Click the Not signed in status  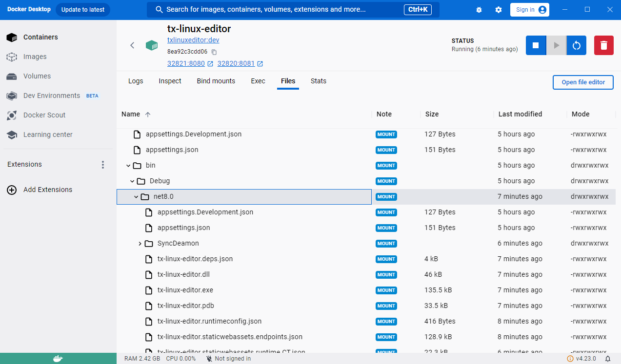tap(228, 359)
